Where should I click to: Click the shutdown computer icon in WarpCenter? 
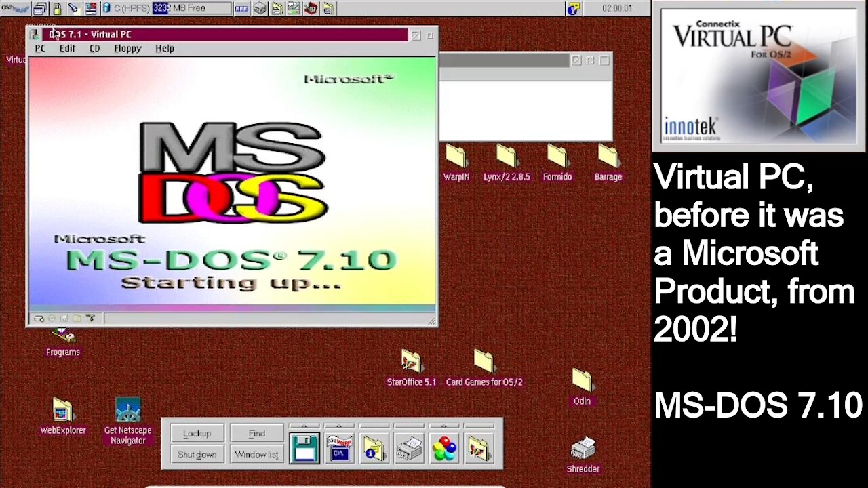point(90,9)
